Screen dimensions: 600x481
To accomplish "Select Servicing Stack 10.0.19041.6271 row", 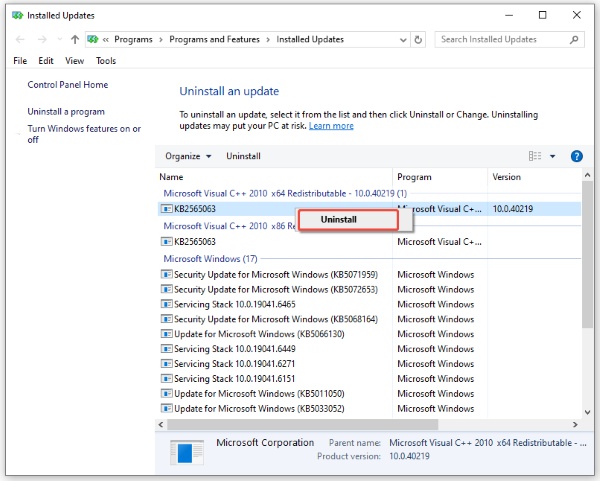I will pos(369,364).
